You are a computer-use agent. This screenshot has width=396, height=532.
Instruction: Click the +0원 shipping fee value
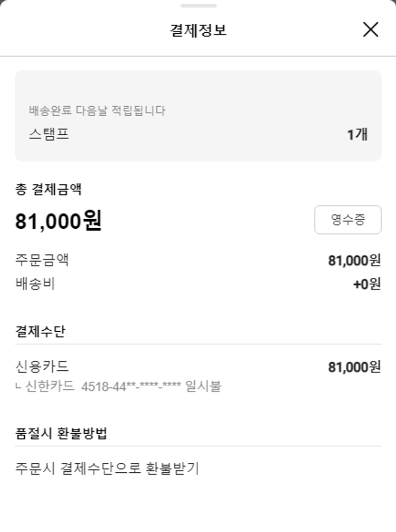366,284
